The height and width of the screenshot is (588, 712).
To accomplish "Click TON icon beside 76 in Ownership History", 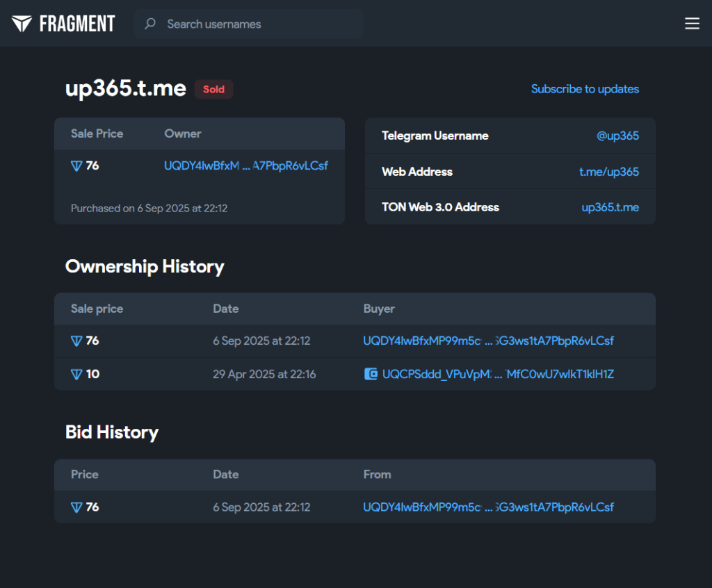I will [x=76, y=341].
